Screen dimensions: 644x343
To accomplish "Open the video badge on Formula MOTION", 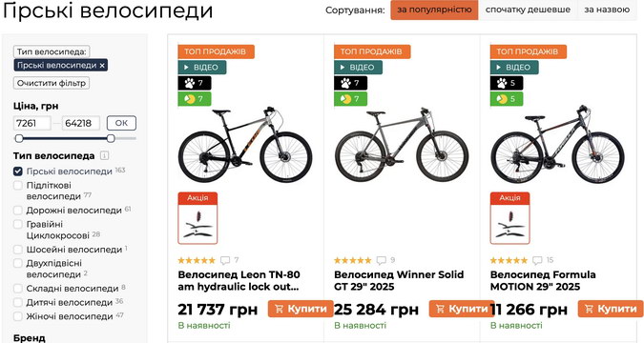I will click(514, 68).
